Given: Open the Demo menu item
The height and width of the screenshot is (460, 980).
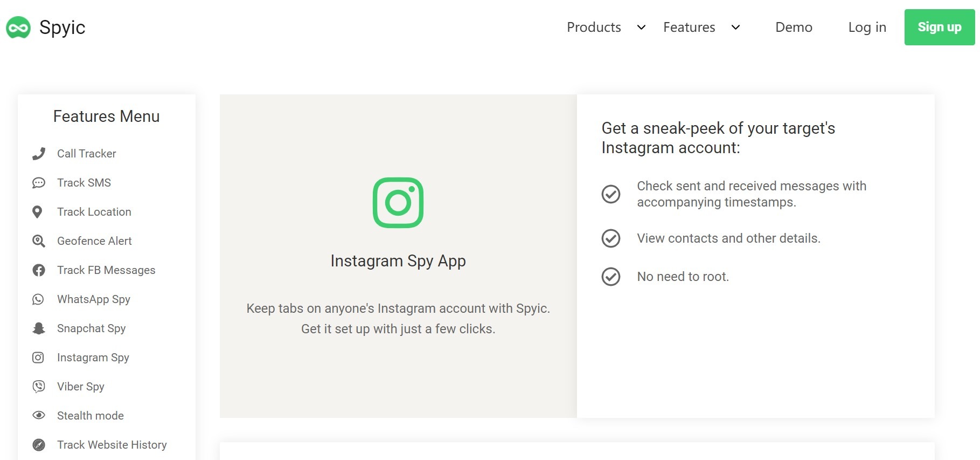Looking at the screenshot, I should [x=794, y=28].
